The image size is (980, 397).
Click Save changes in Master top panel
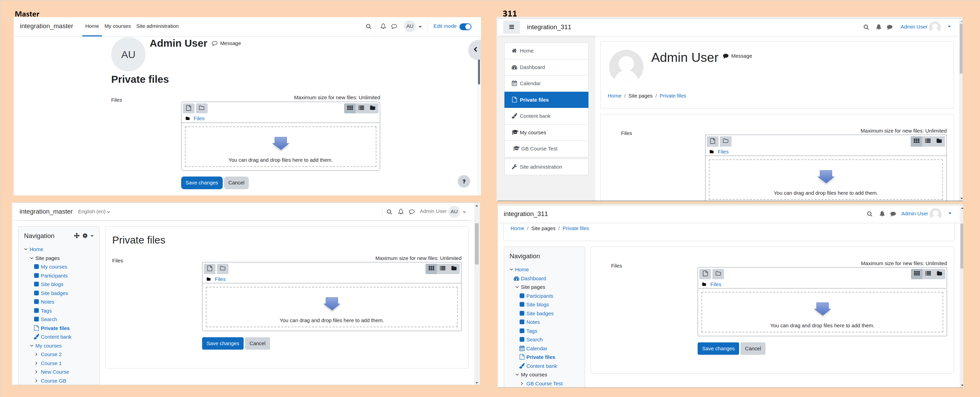pos(202,183)
